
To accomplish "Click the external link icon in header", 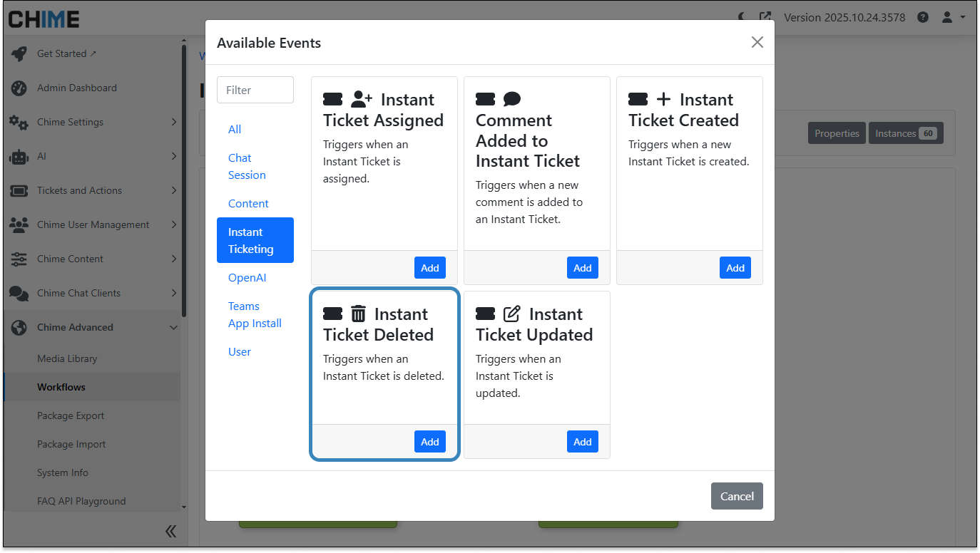I will 765,17.
